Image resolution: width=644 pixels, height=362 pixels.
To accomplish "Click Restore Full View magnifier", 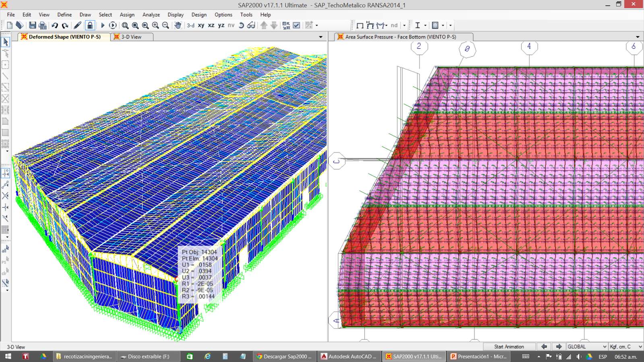I will [135, 25].
